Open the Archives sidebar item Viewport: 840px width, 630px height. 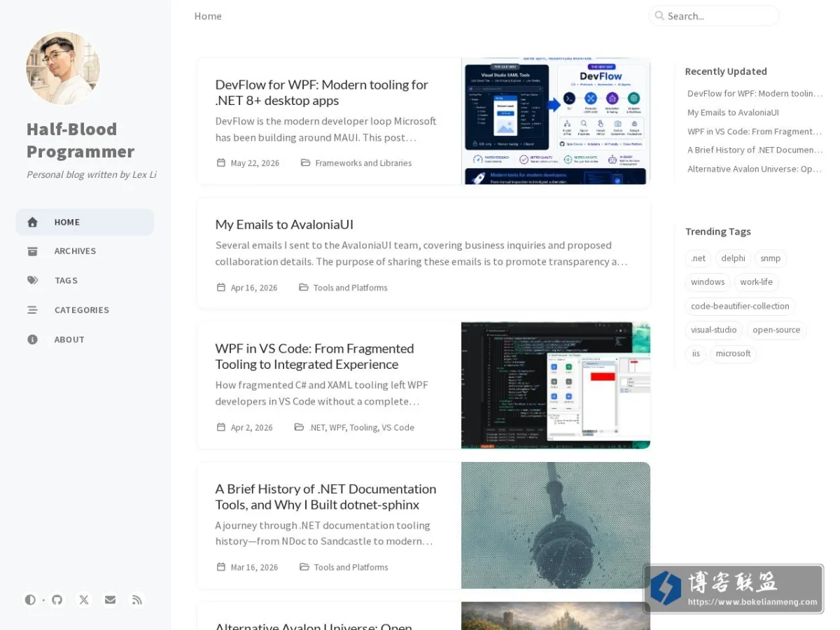tap(85, 251)
